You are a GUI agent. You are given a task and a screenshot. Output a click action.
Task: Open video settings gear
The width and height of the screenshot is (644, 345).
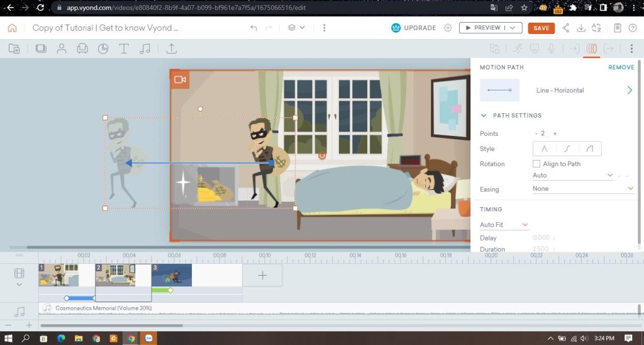[x=448, y=28]
